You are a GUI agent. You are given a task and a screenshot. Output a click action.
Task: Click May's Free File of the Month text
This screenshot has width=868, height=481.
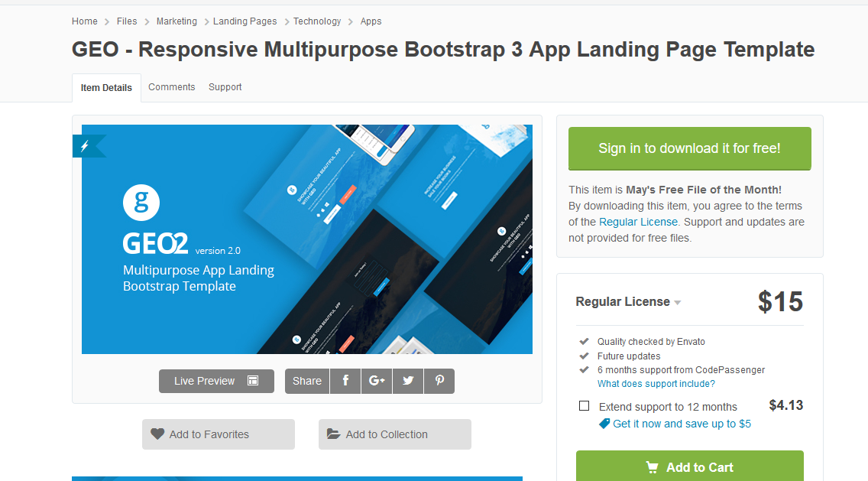click(704, 190)
